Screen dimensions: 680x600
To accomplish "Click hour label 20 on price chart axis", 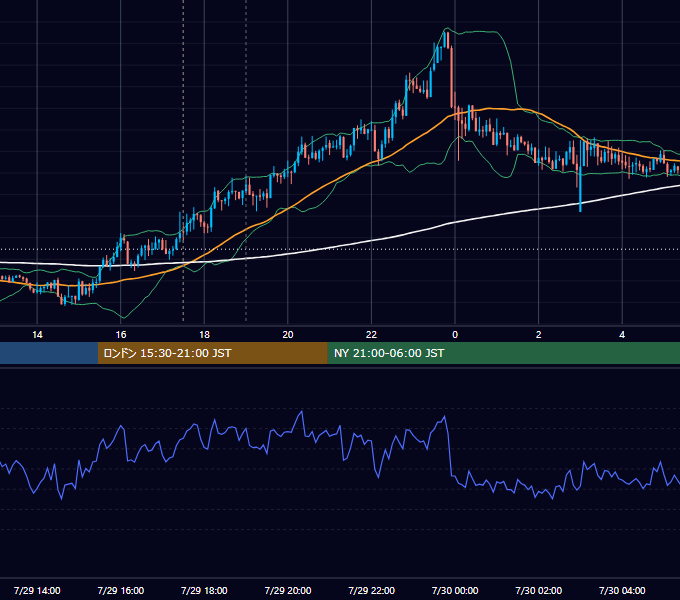I will point(288,334).
